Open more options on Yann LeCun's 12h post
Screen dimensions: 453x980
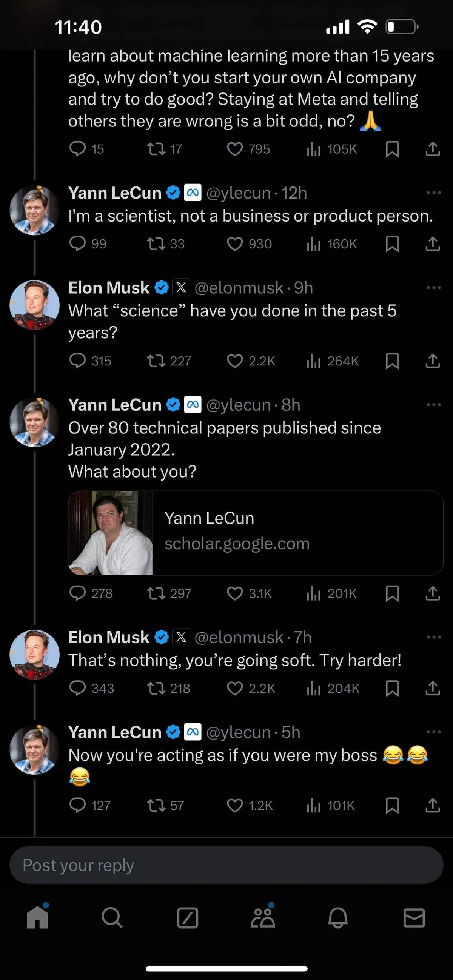pyautogui.click(x=434, y=193)
